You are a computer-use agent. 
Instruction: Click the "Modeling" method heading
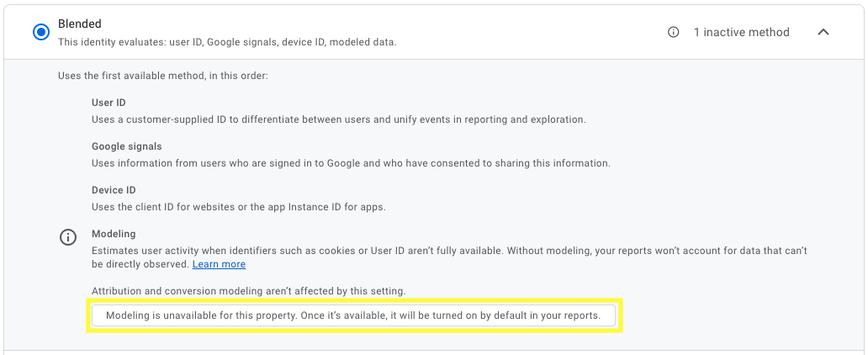pyautogui.click(x=114, y=234)
